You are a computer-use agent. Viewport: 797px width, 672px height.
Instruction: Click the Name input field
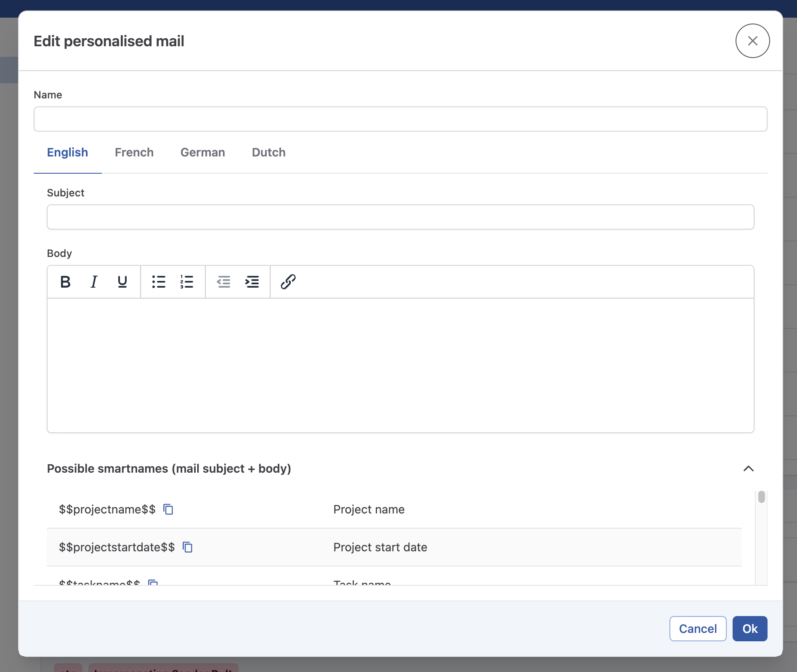[400, 119]
